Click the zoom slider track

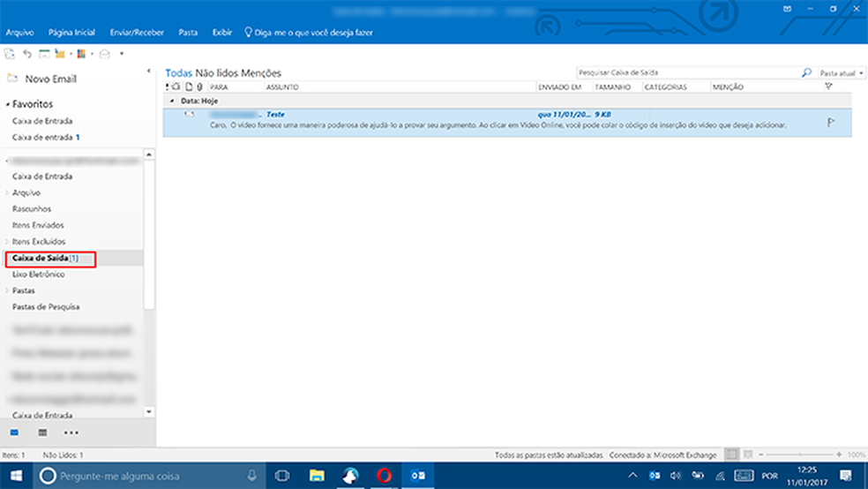(800, 455)
